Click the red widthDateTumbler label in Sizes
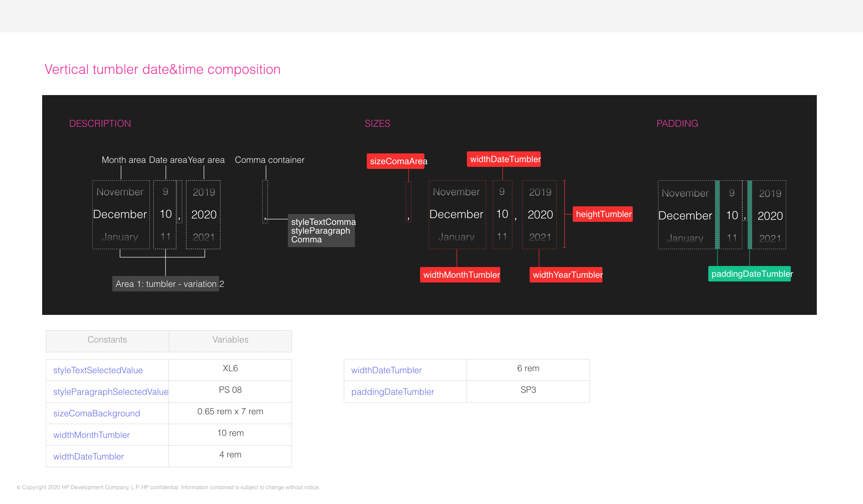The height and width of the screenshot is (504, 863). [x=504, y=159]
